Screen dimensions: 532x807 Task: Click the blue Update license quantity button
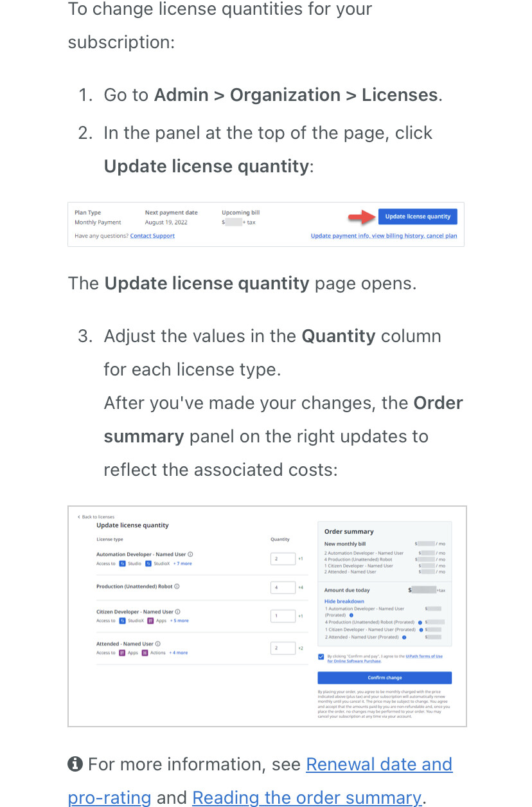pyautogui.click(x=418, y=217)
